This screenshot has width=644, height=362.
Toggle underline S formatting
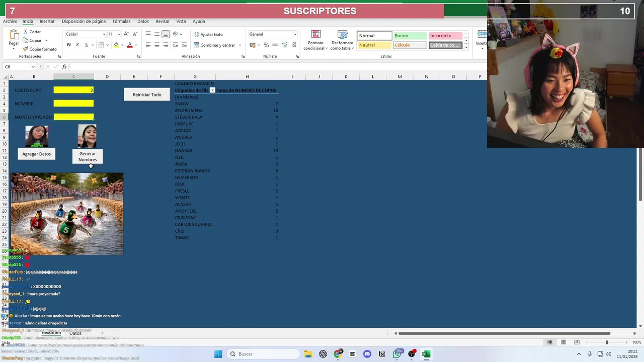tap(86, 45)
